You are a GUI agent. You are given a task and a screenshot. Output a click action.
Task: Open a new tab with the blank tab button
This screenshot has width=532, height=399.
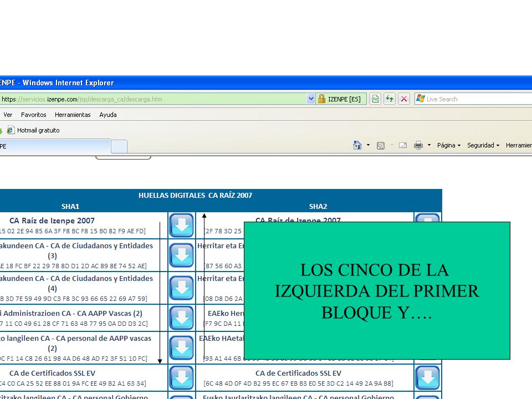(x=119, y=146)
